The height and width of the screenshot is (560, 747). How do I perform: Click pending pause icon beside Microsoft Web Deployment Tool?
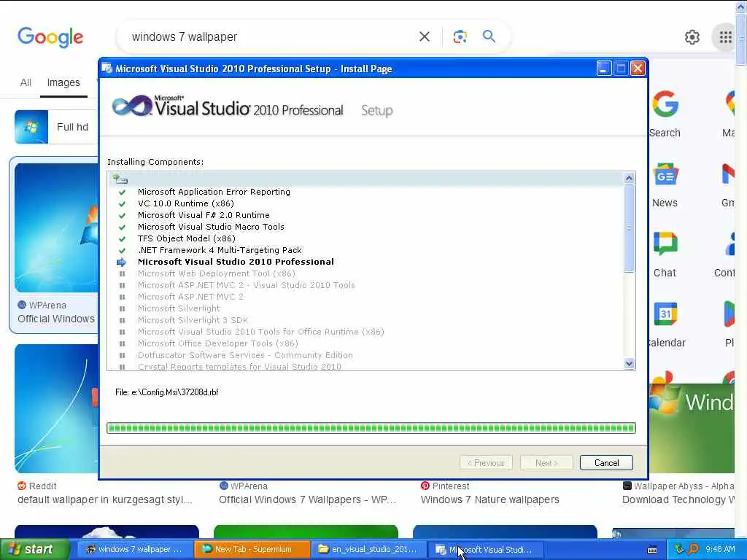coord(122,273)
